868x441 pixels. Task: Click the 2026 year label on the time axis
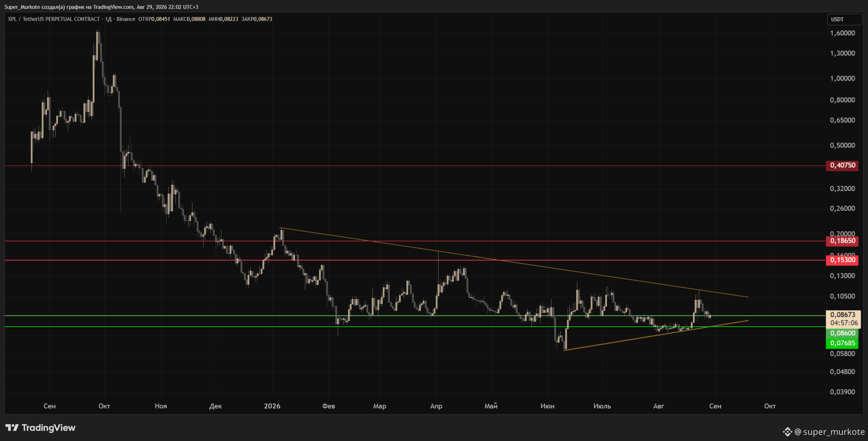pos(272,406)
